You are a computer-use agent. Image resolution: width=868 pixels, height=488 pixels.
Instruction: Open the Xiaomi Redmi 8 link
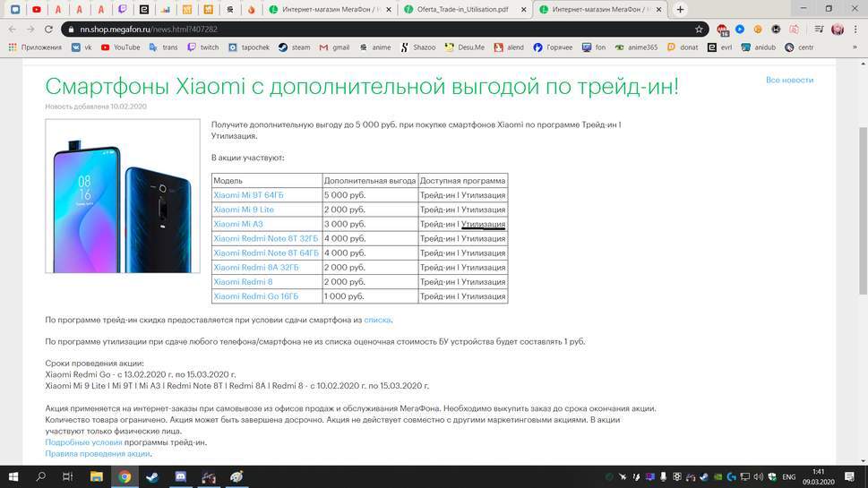[x=243, y=282]
